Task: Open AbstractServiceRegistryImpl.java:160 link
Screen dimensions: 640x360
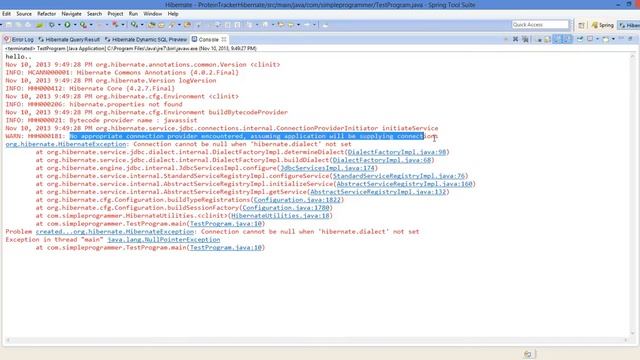Action: 404,184
